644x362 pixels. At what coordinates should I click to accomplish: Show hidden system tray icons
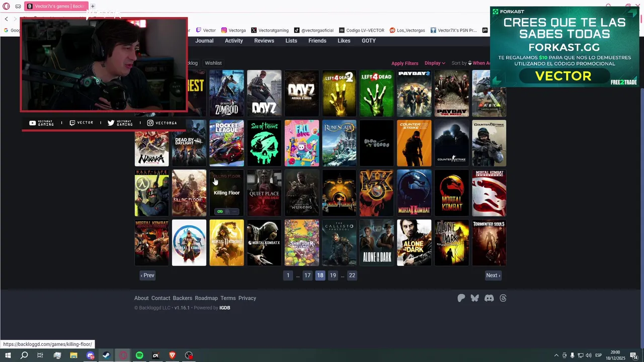556,355
